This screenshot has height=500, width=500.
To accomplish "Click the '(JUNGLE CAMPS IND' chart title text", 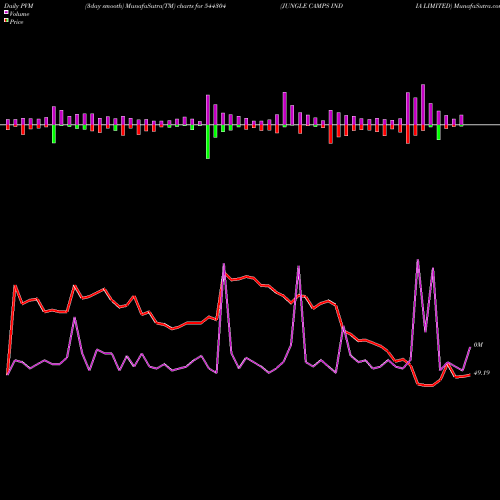I will click(311, 6).
